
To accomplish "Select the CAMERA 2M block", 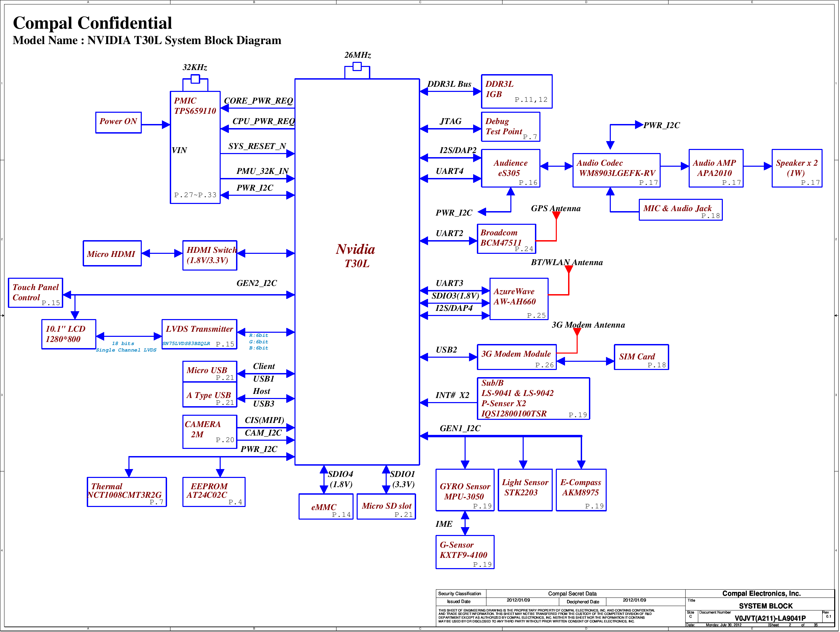I will [x=210, y=432].
